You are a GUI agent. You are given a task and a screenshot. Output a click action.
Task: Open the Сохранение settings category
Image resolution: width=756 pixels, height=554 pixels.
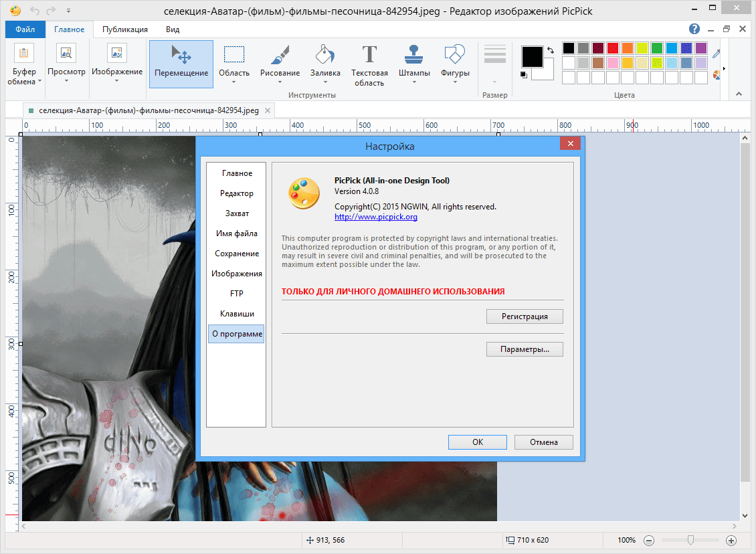tap(237, 254)
